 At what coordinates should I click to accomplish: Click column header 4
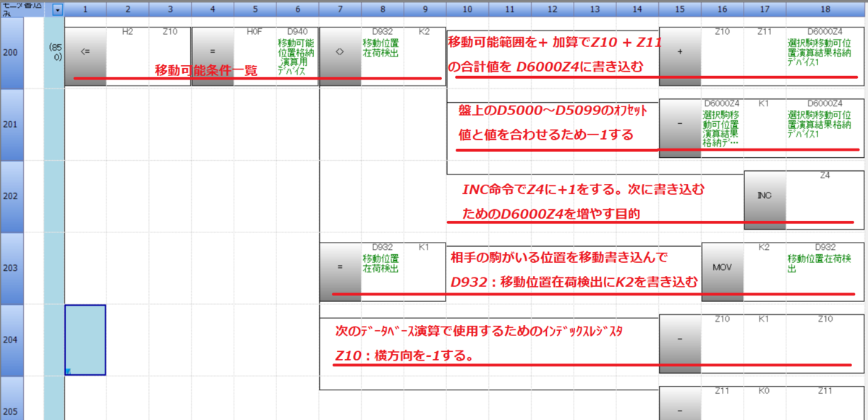tap(213, 10)
